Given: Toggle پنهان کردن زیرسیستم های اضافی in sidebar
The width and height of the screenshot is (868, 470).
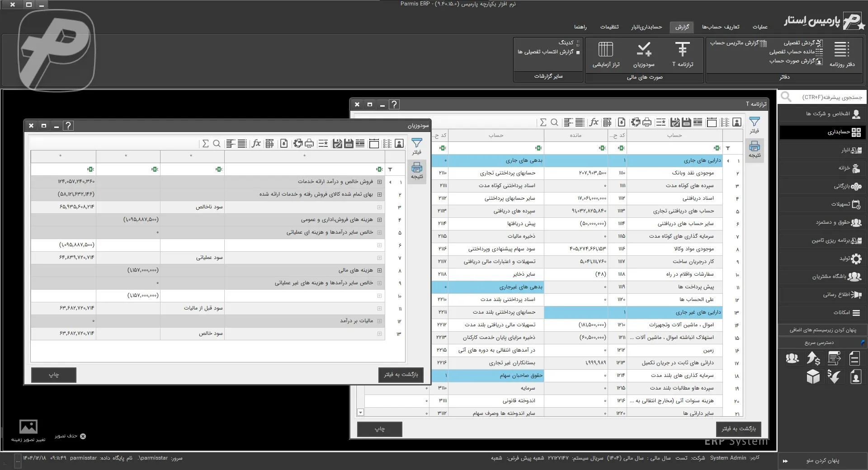Looking at the screenshot, I should pos(823,330).
